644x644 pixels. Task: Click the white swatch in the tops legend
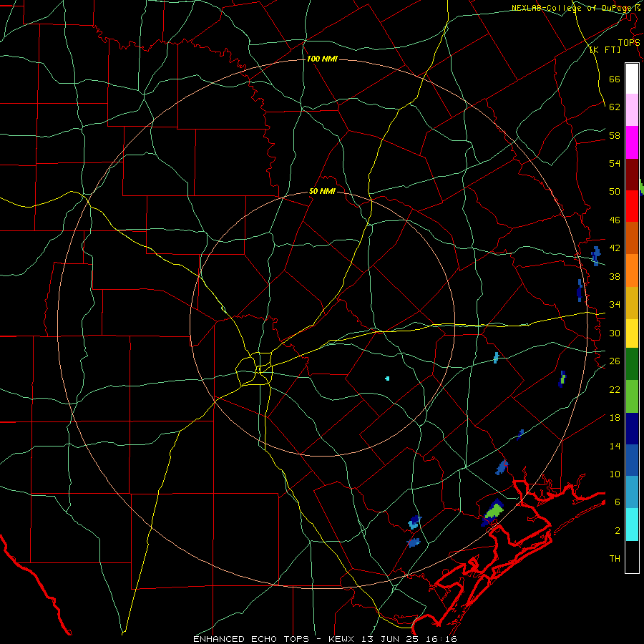coord(632,79)
